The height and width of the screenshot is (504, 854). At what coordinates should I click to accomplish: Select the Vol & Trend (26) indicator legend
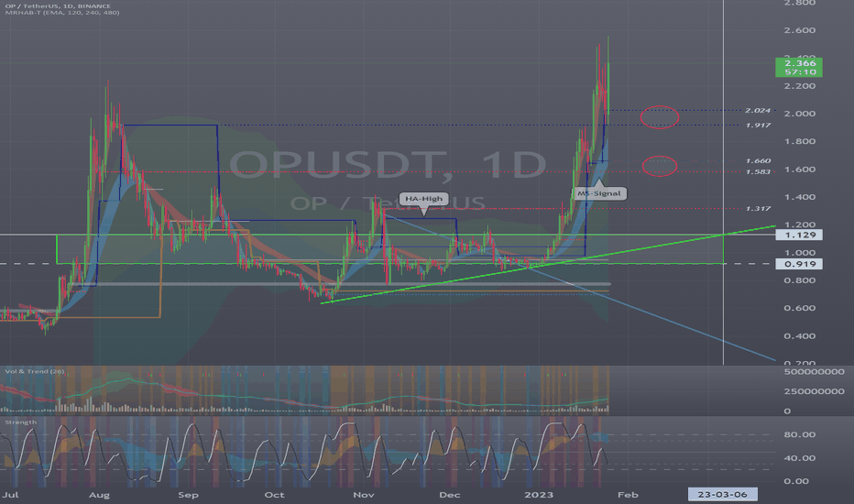pos(34,372)
